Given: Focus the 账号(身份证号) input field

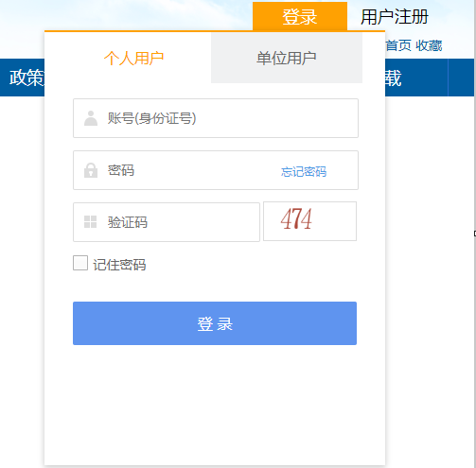Looking at the screenshot, I should [x=216, y=118].
